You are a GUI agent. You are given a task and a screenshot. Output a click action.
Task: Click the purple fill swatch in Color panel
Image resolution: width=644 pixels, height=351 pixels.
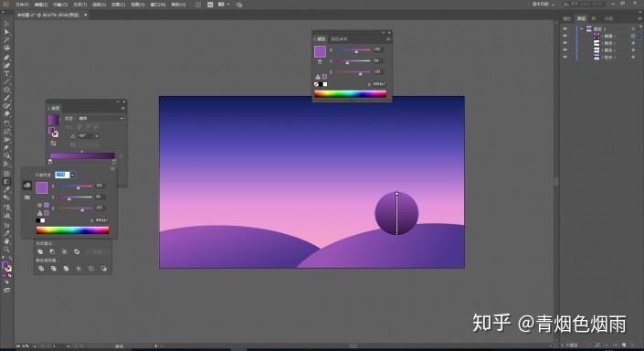[x=320, y=51]
